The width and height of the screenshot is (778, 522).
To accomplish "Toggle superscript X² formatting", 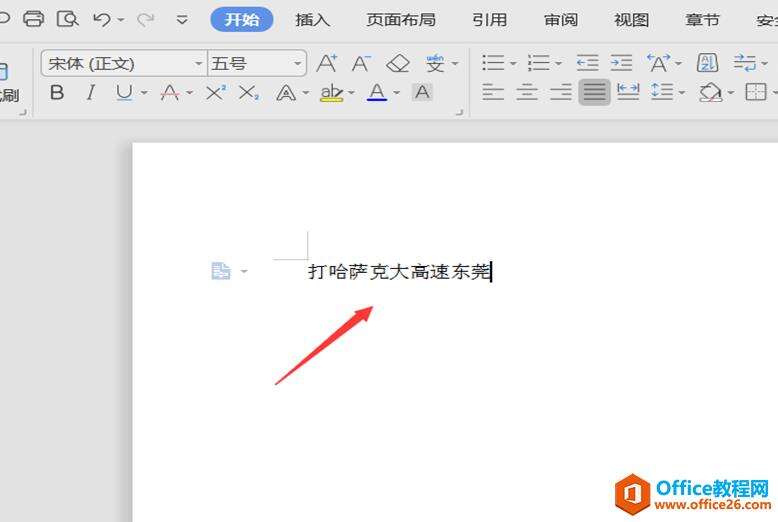I will coord(216,92).
